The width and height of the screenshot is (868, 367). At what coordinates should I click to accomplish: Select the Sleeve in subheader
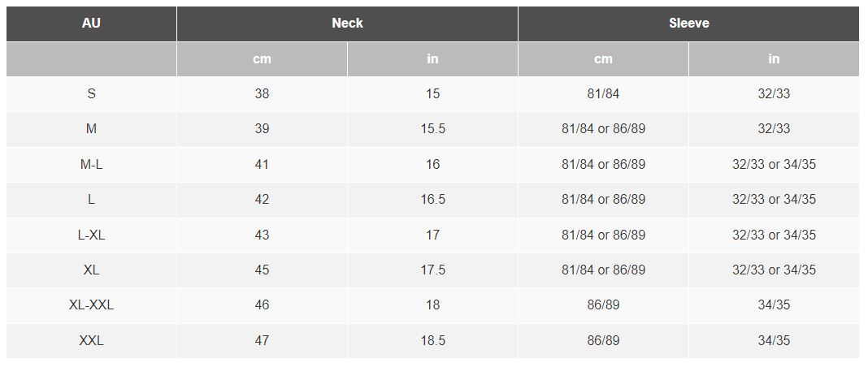774,59
